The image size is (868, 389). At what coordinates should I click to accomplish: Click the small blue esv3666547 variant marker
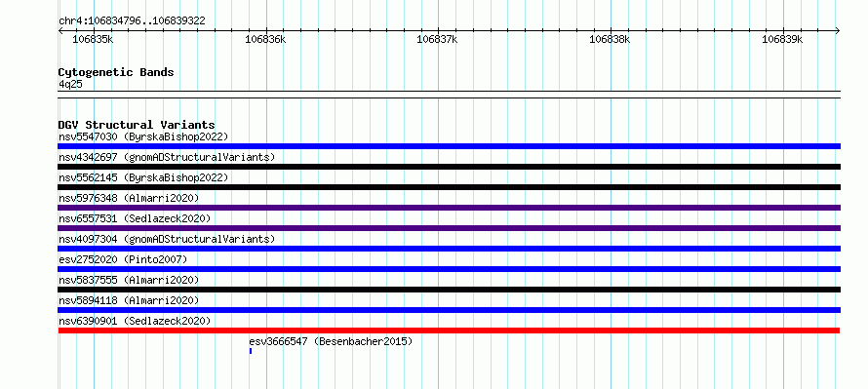click(x=251, y=351)
